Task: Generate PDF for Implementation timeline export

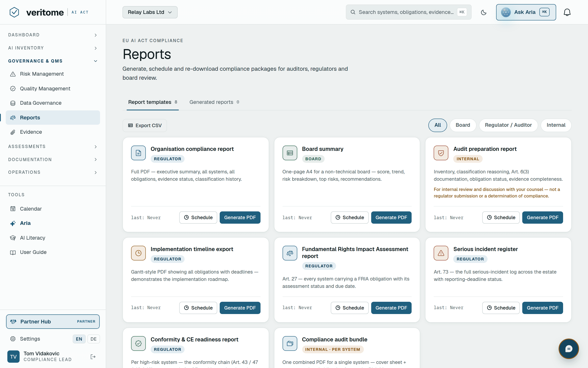Action: tap(240, 308)
